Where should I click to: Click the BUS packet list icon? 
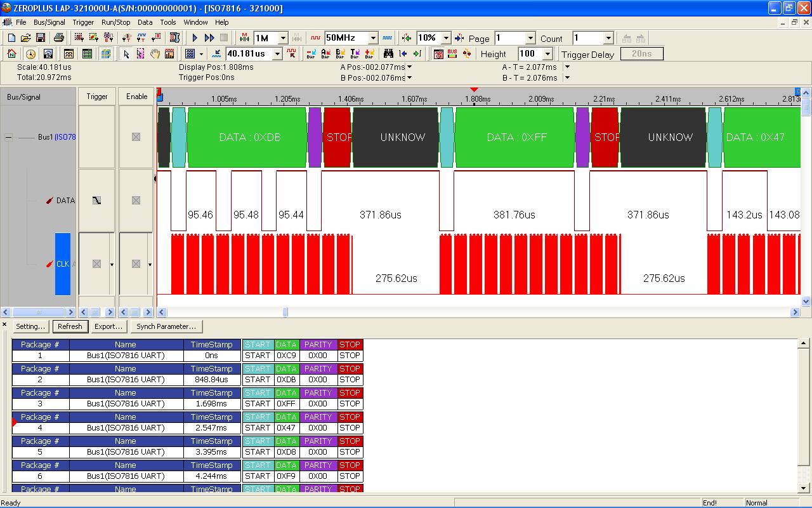(452, 54)
